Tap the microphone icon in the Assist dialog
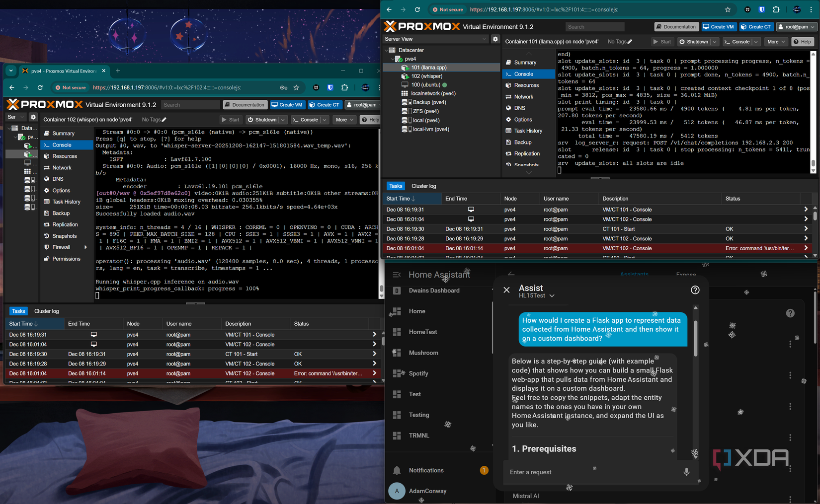820x504 pixels. coord(686,472)
